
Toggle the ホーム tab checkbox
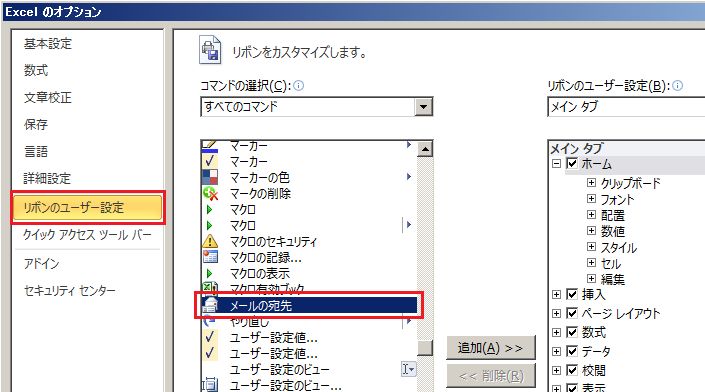pos(572,163)
